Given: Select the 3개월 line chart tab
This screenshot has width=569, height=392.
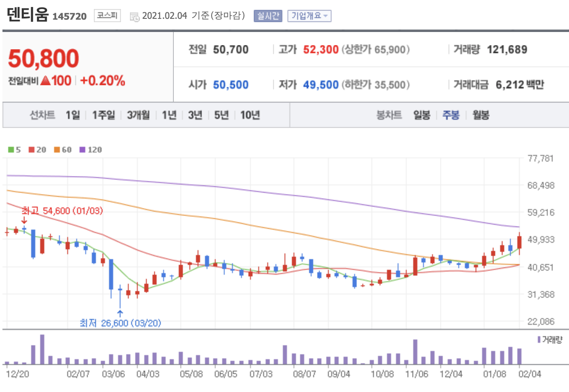Looking at the screenshot, I should 138,115.
